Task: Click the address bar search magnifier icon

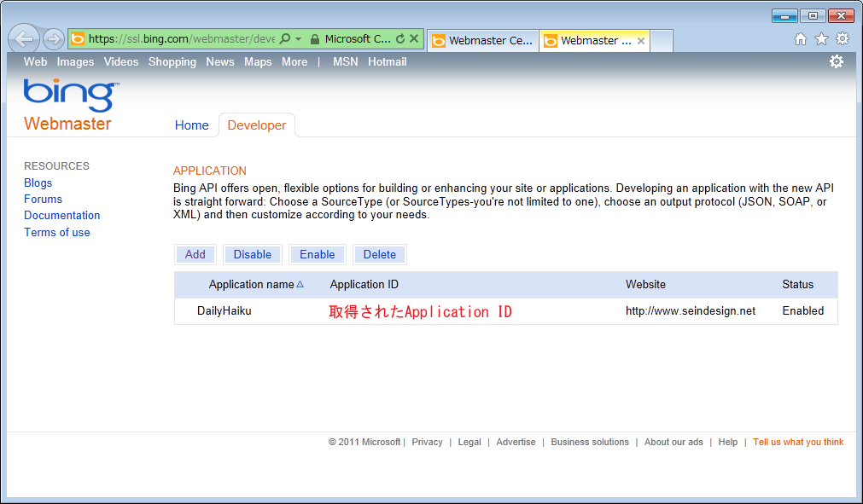Action: pyautogui.click(x=285, y=38)
